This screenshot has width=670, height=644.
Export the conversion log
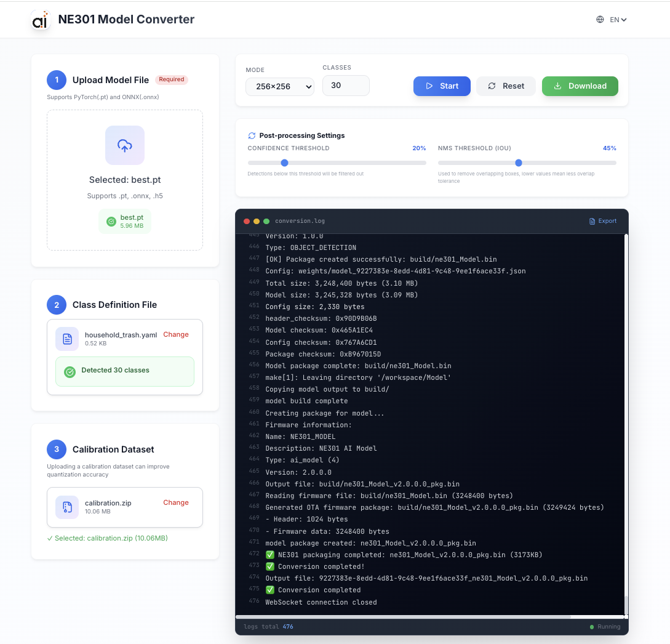point(602,221)
